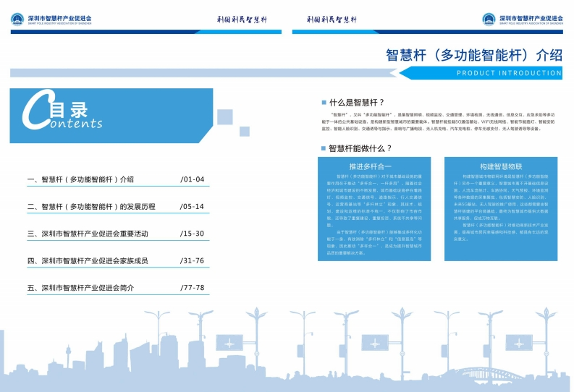Screen dimensions: 574x392
Task: Click the body text of the 构建智慧物联 card
Action: (501, 208)
